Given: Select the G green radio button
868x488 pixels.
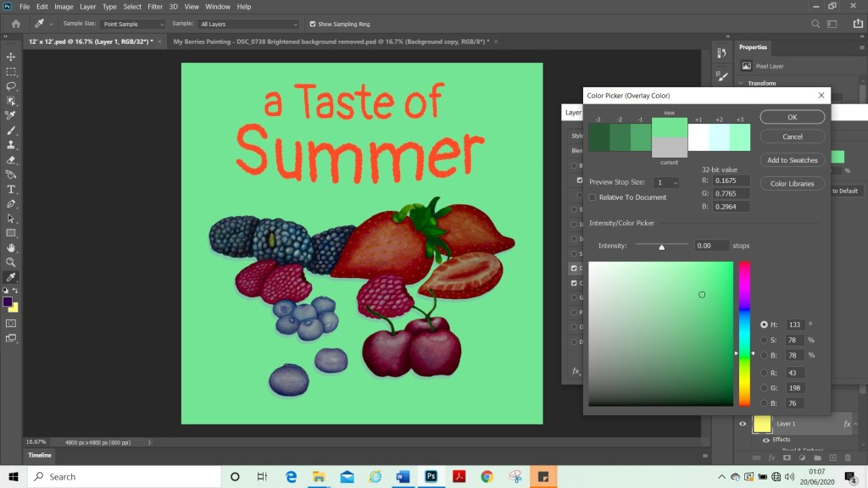Looking at the screenshot, I should (x=764, y=388).
